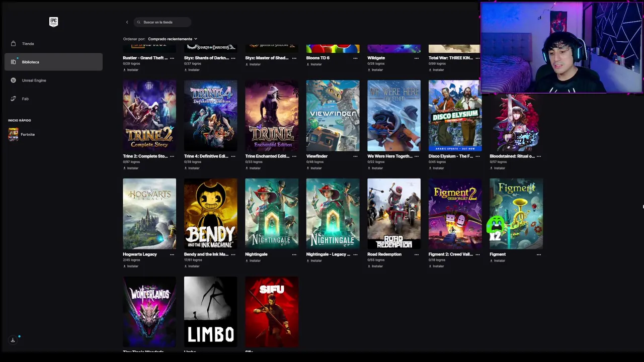Install Figment
Viewport: 644px width, 362px height.
coord(498,260)
